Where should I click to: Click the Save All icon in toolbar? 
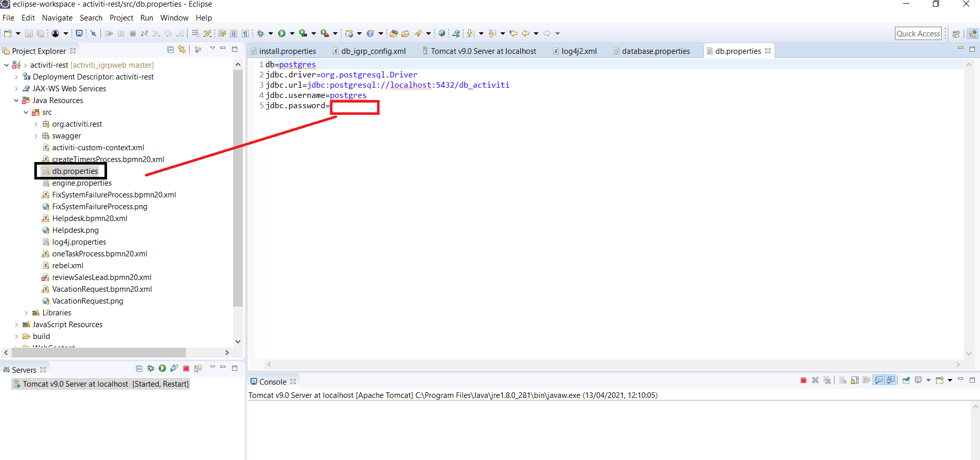pos(40,34)
